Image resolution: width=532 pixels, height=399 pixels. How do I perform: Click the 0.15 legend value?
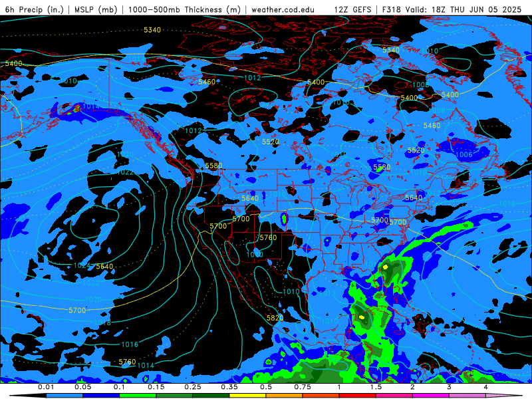[x=156, y=387]
